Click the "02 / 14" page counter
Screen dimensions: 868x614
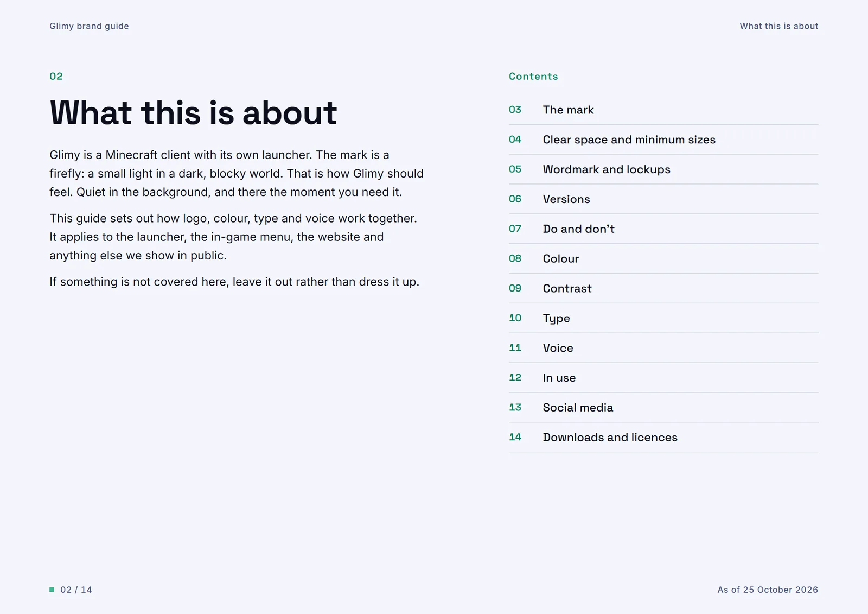click(x=76, y=590)
